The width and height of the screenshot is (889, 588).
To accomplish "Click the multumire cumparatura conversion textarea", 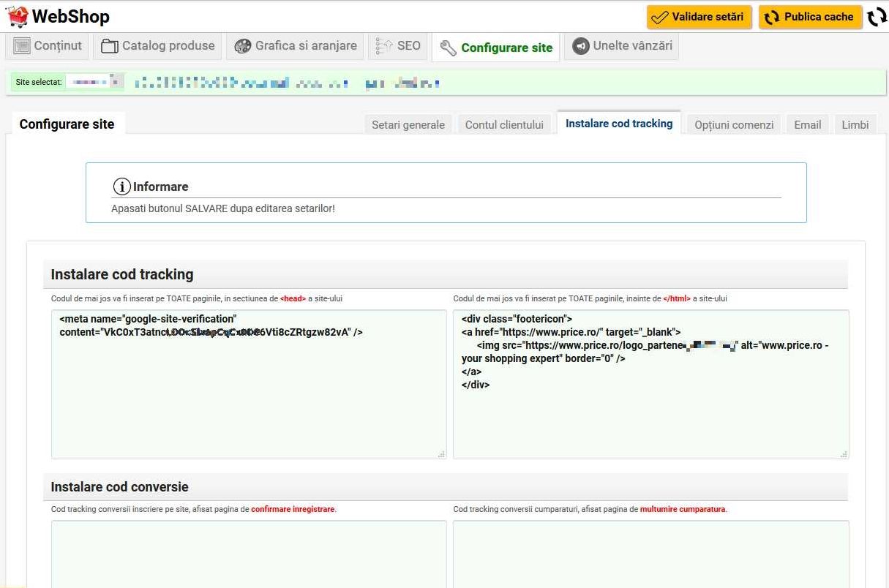I will coord(651,554).
